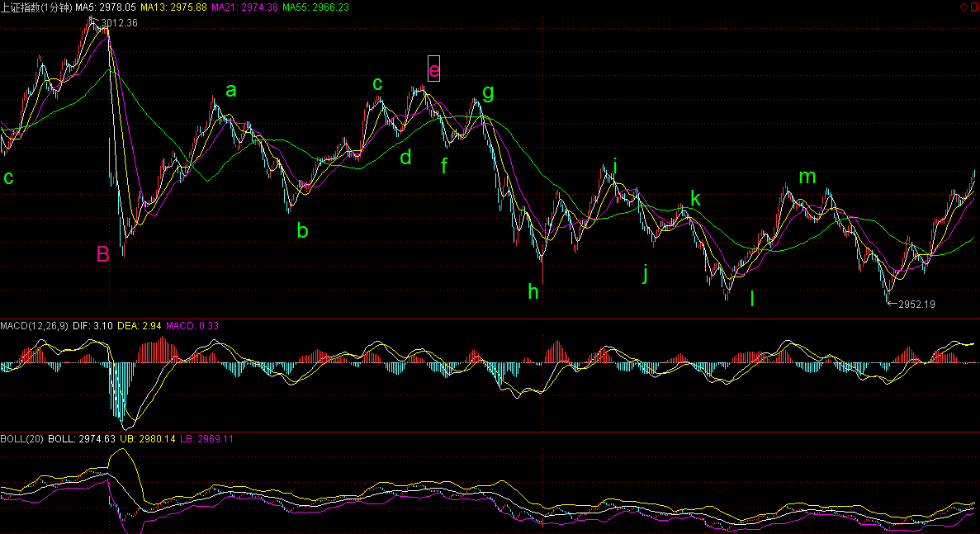Screen dimensions: 980x534
Task: Click the 上证指数(1分钟) chart title
Action: [x=36, y=7]
